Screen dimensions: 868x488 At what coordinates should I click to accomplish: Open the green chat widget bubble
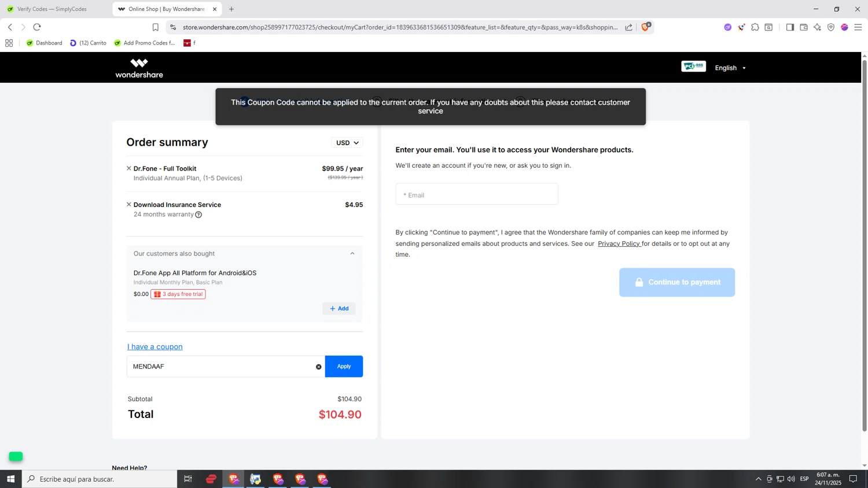[x=16, y=456]
